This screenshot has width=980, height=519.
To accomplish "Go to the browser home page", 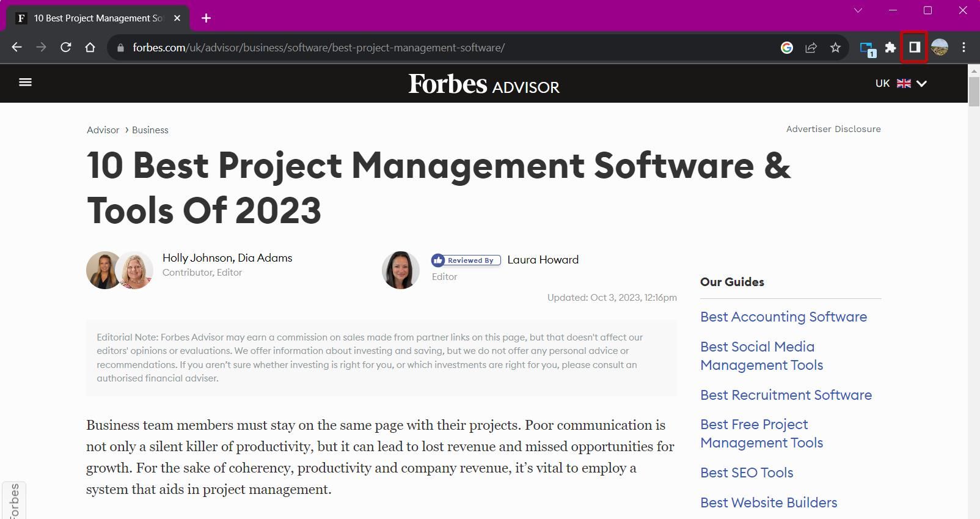I will (x=90, y=47).
